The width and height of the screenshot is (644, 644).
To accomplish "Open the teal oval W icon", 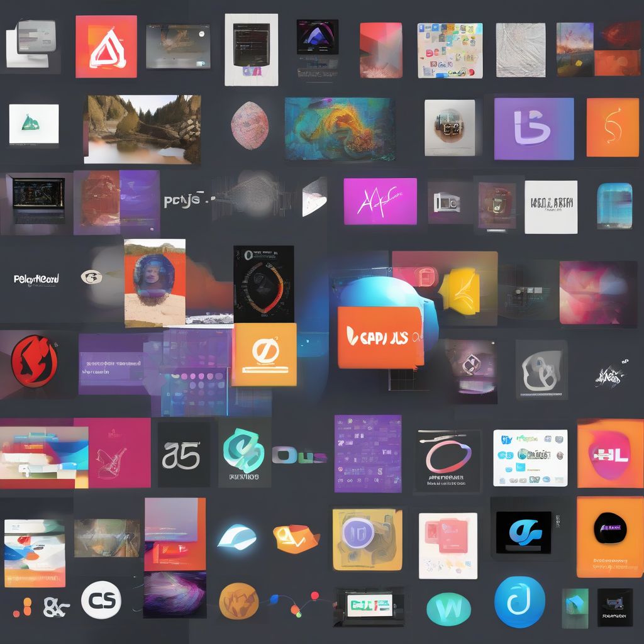I will point(448,609).
